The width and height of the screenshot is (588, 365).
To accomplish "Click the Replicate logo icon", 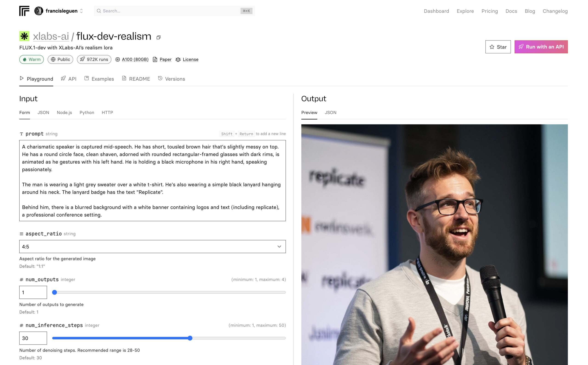I will point(24,11).
